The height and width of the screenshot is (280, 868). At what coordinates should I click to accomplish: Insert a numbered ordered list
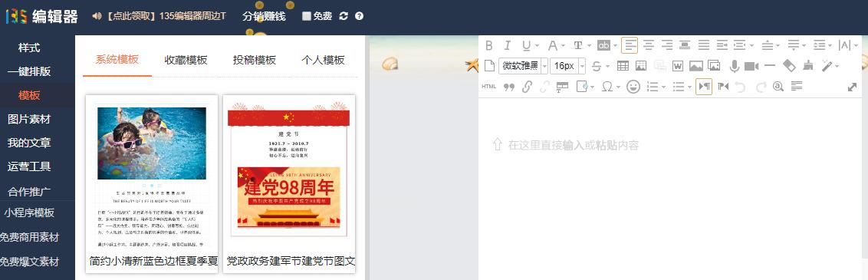pyautogui.click(x=653, y=87)
